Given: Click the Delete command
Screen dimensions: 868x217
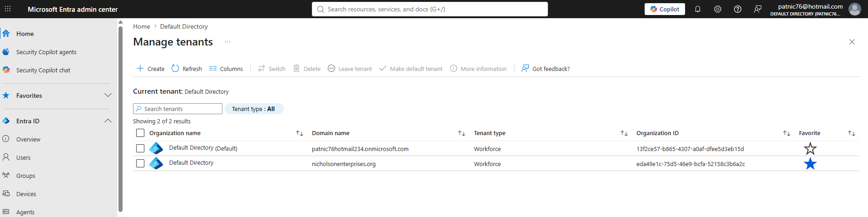Looking at the screenshot, I should click(307, 69).
